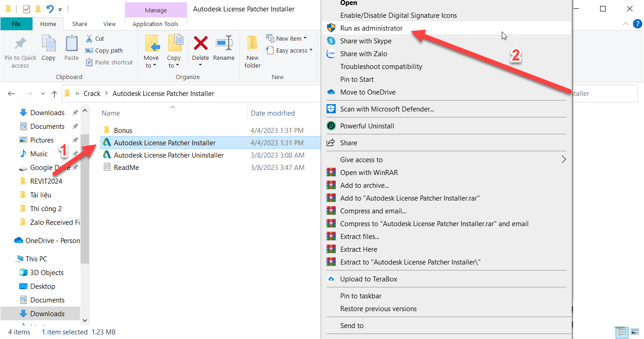Open the Application Tools tab

tap(156, 24)
